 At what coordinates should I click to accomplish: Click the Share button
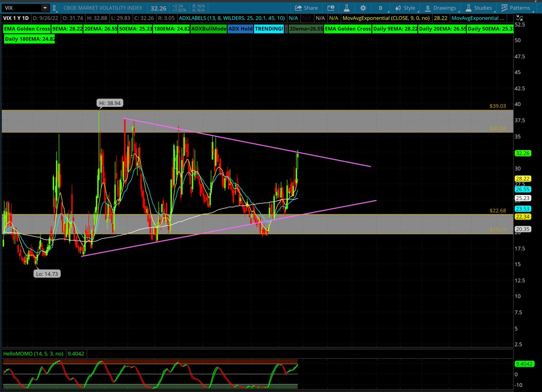[x=307, y=8]
